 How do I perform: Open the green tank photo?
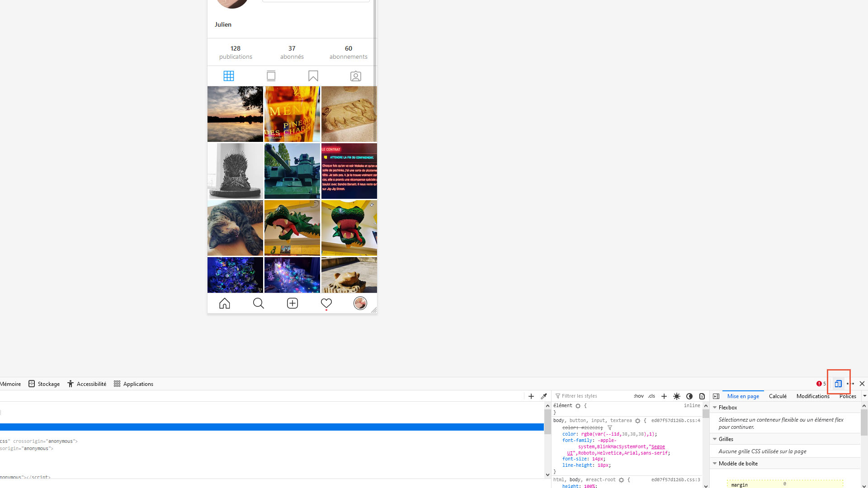292,171
